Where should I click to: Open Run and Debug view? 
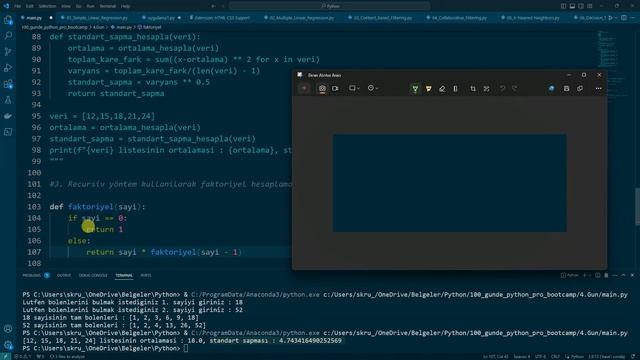click(8, 68)
